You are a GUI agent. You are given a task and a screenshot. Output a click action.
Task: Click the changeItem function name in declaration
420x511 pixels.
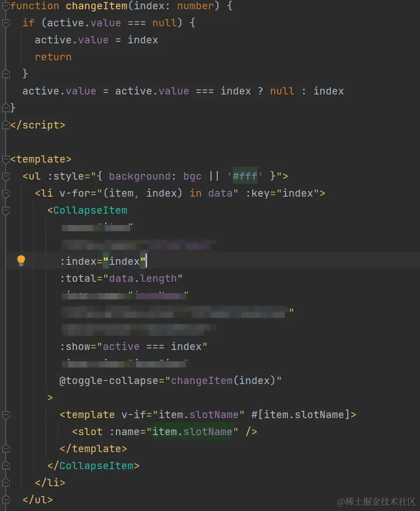pyautogui.click(x=96, y=6)
